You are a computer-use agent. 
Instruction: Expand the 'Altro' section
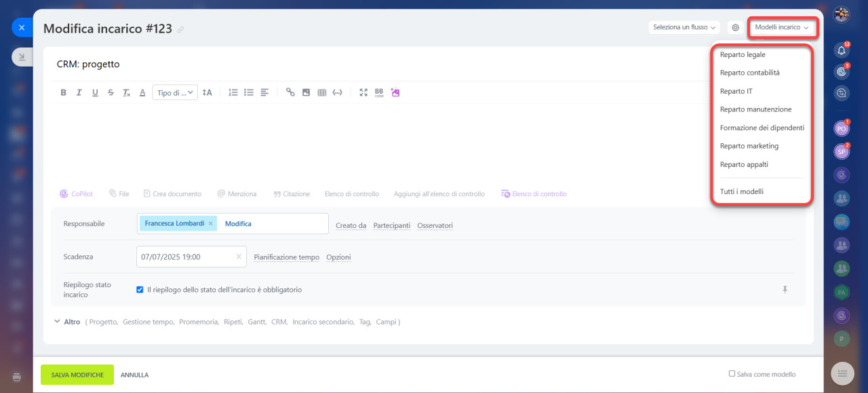click(66, 322)
